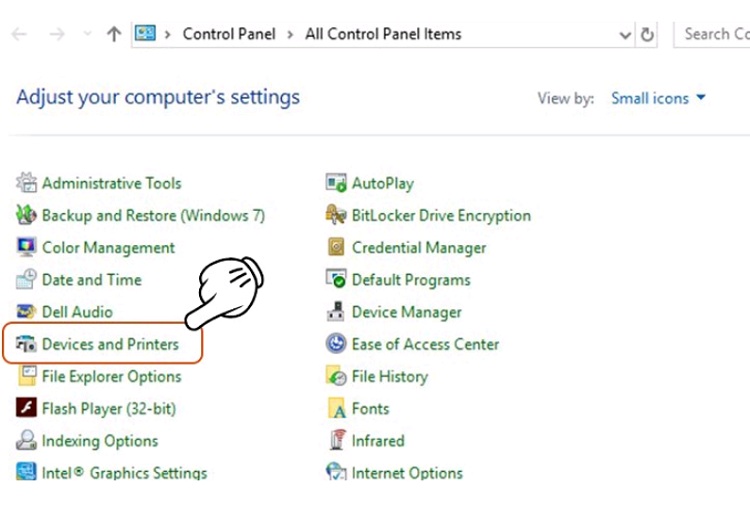750x519 pixels.
Task: Click the Device Manager icon
Action: 336,311
